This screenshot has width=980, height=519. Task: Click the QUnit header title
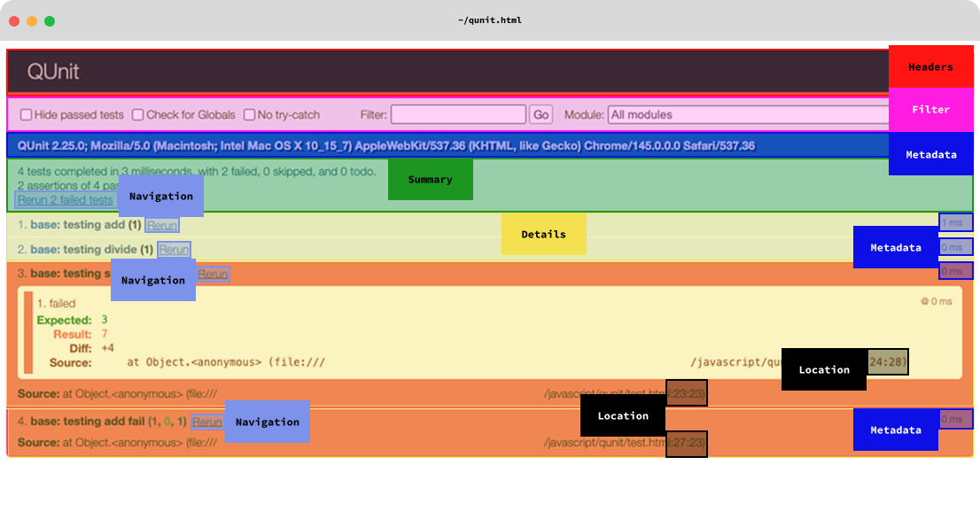(53, 72)
